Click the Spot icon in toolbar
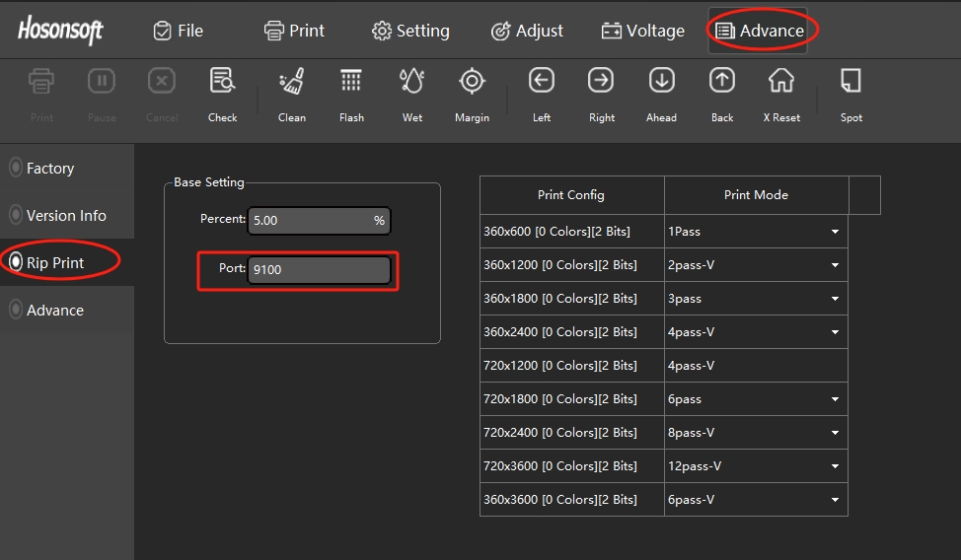The width and height of the screenshot is (961, 560). (850, 82)
